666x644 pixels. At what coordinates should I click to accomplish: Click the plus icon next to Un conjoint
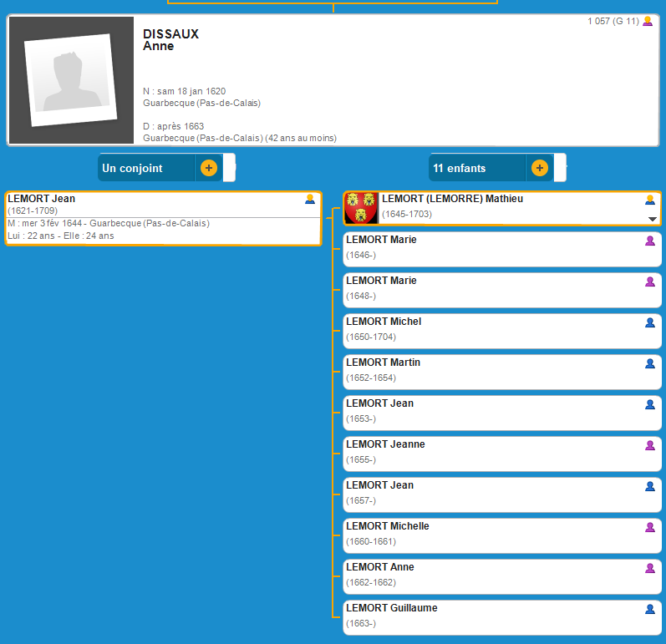pyautogui.click(x=209, y=168)
